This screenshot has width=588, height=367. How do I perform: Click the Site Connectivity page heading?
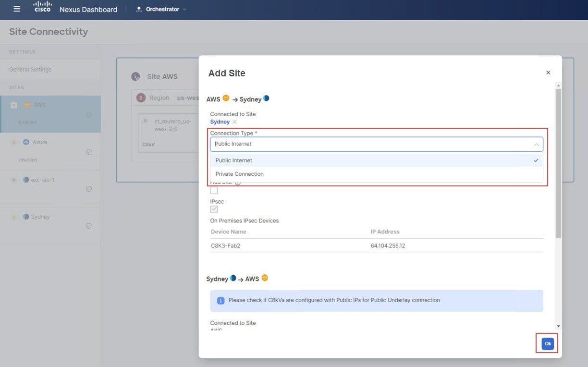(49, 32)
